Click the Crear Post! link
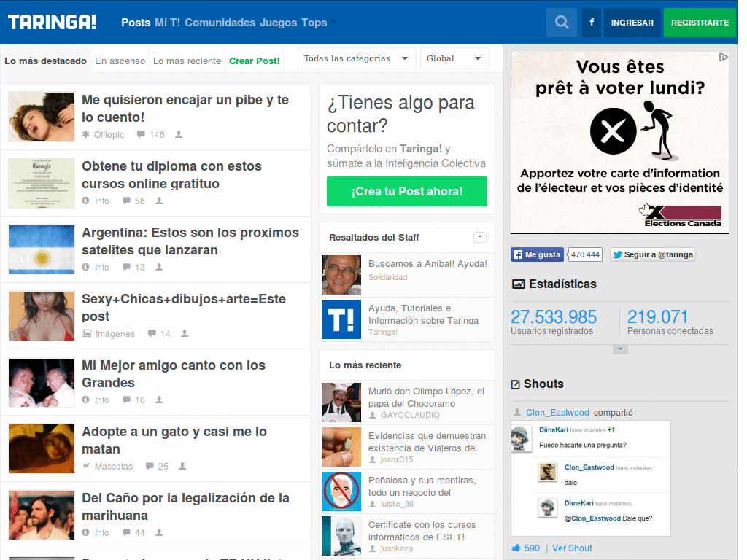The image size is (747, 560). click(x=255, y=61)
